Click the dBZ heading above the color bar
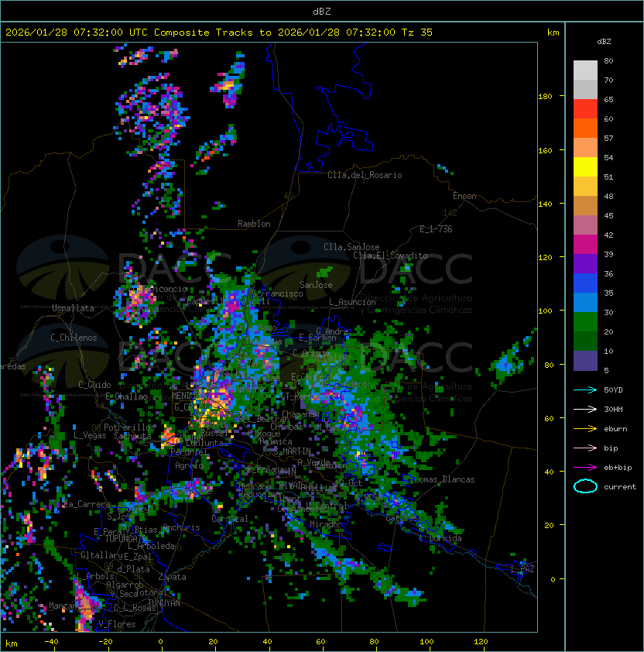Image resolution: width=644 pixels, height=652 pixels. (604, 42)
